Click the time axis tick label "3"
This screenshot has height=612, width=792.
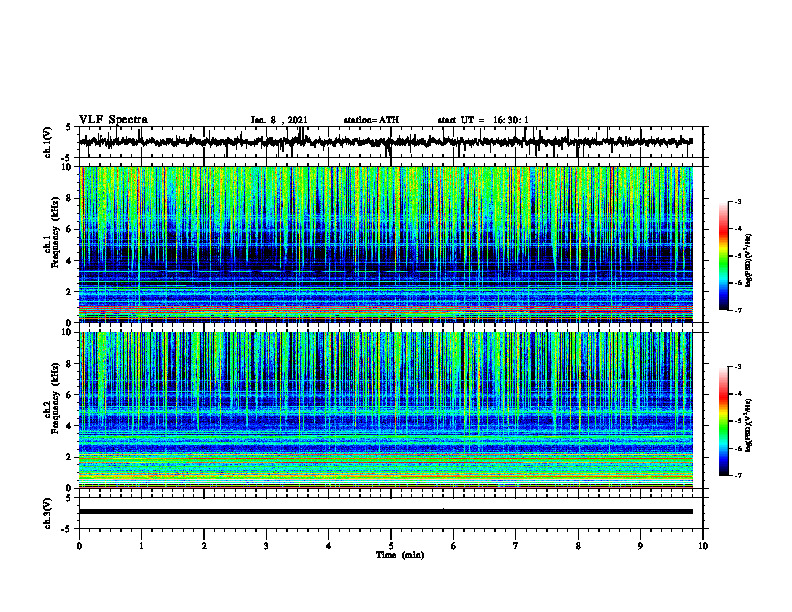coord(266,546)
